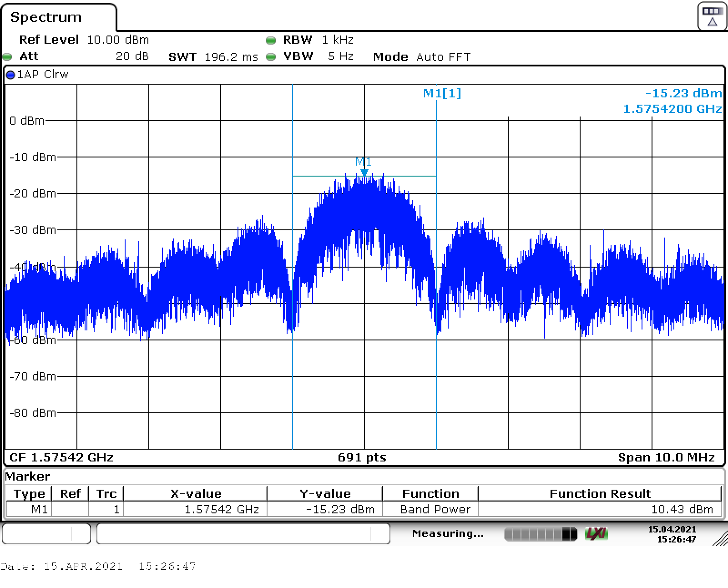
Task: Select the Spectrum tab
Action: pos(46,17)
